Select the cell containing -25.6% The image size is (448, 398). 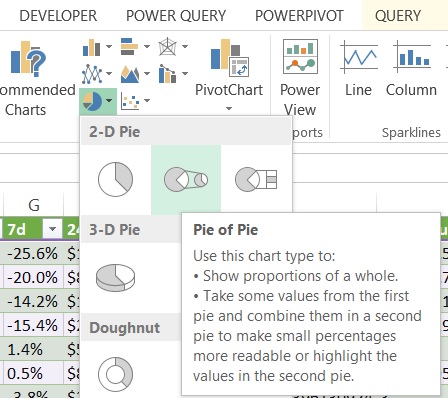(33, 253)
